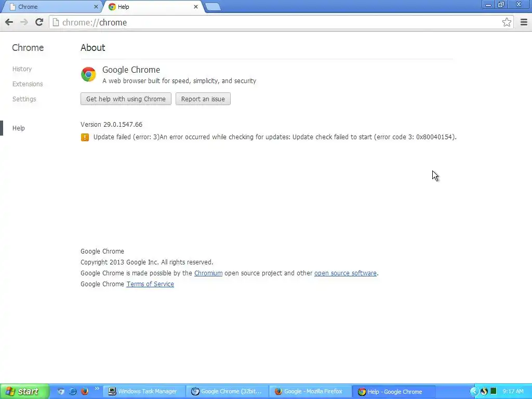
Task: Switch to Google - Mozilla Firefox taskbar window
Action: coord(310,392)
